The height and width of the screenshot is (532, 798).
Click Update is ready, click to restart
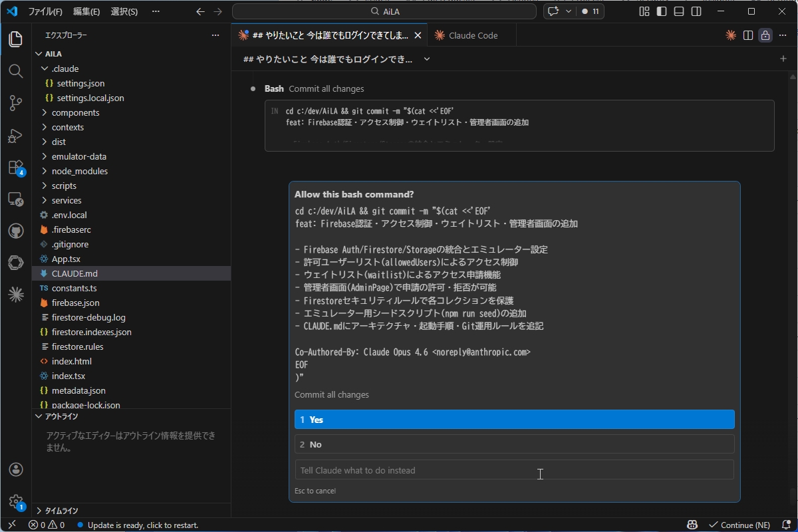138,525
